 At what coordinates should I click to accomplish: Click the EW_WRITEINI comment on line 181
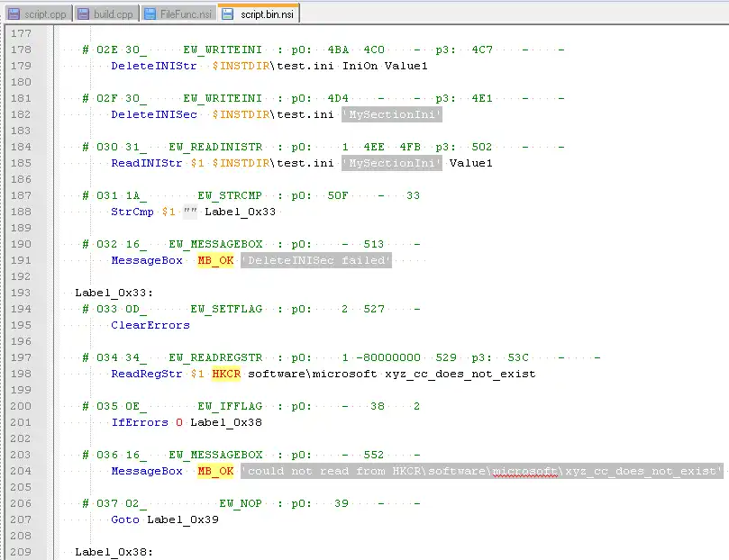click(223, 98)
